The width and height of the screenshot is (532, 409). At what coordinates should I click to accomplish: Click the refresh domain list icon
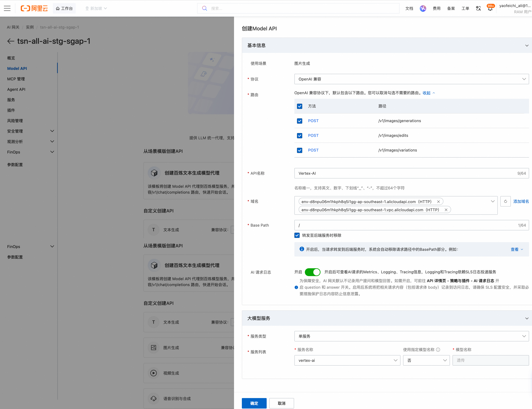505,201
